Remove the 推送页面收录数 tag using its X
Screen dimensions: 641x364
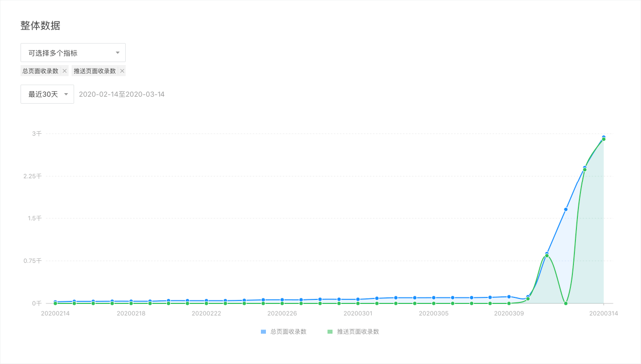pyautogui.click(x=122, y=71)
